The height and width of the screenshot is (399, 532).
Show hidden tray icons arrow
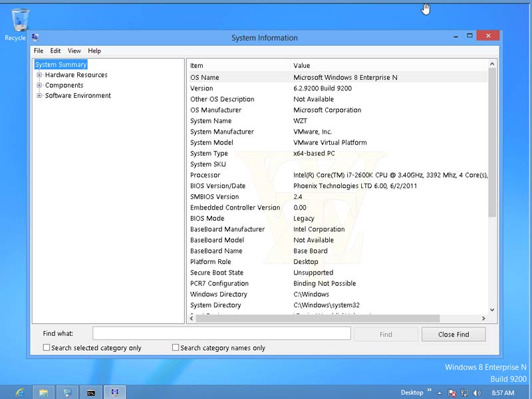click(x=439, y=392)
